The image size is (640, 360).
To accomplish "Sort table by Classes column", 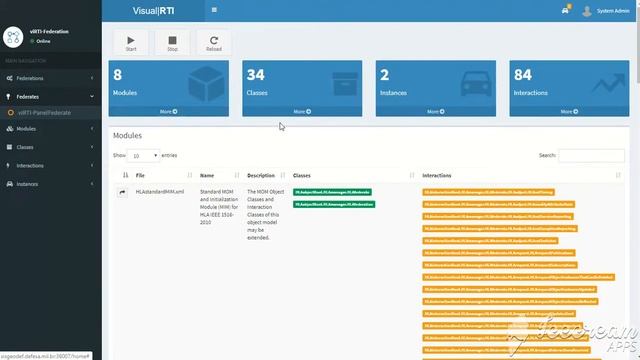I will pos(353,176).
